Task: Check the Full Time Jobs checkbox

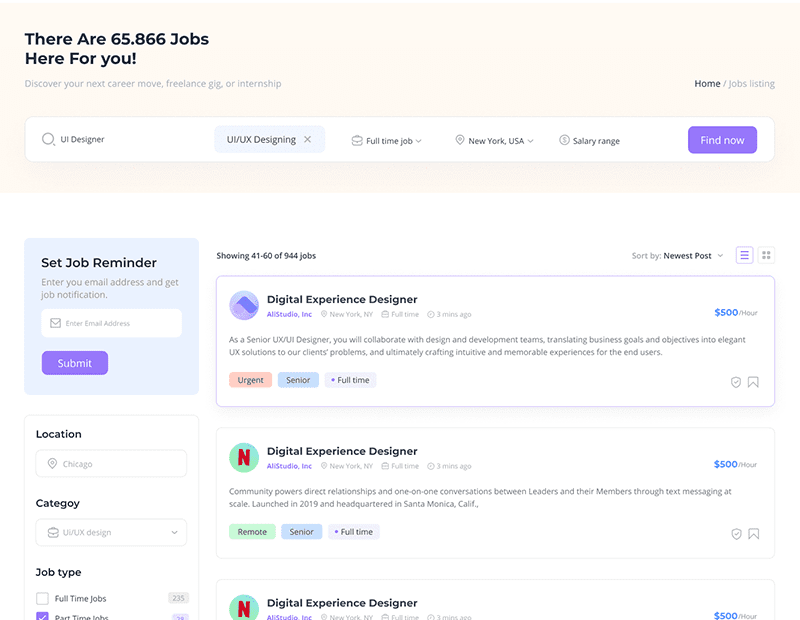Action: click(42, 599)
